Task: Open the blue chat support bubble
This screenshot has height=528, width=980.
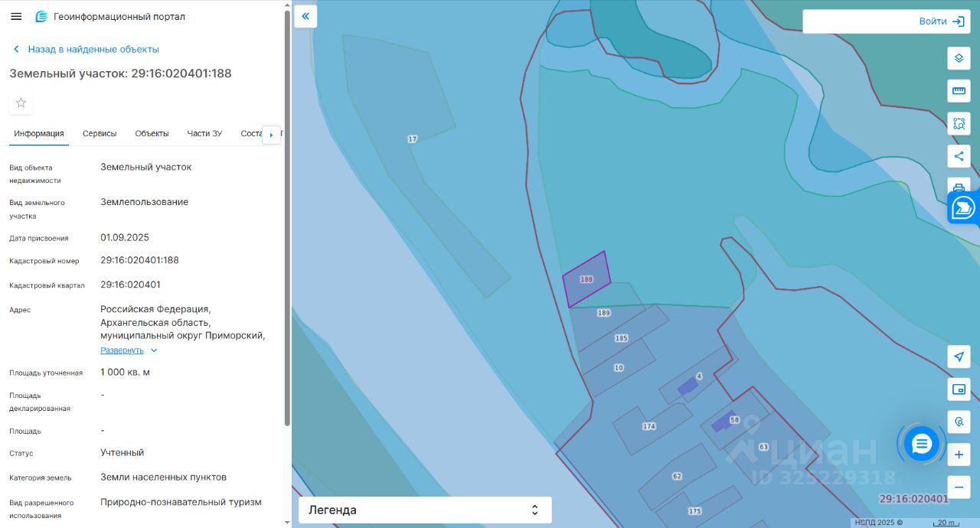Action: (x=921, y=443)
